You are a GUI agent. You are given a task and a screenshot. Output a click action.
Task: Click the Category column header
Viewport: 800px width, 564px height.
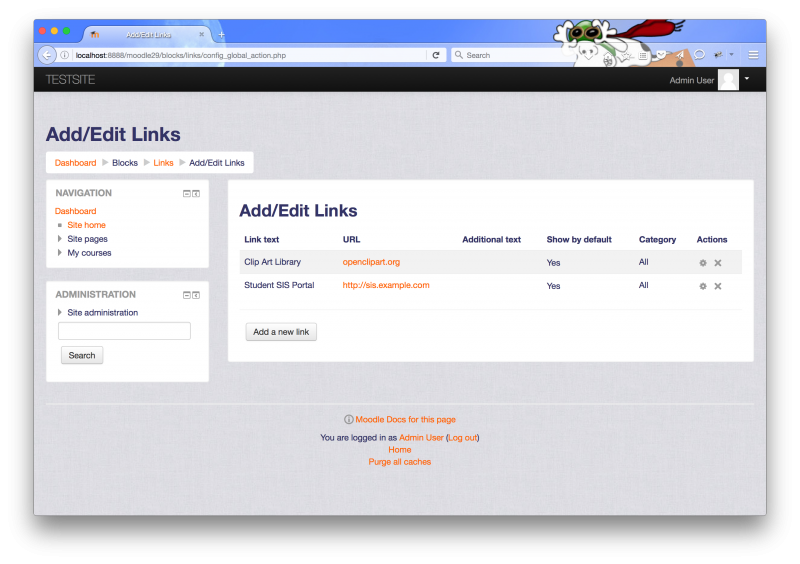[x=657, y=239]
